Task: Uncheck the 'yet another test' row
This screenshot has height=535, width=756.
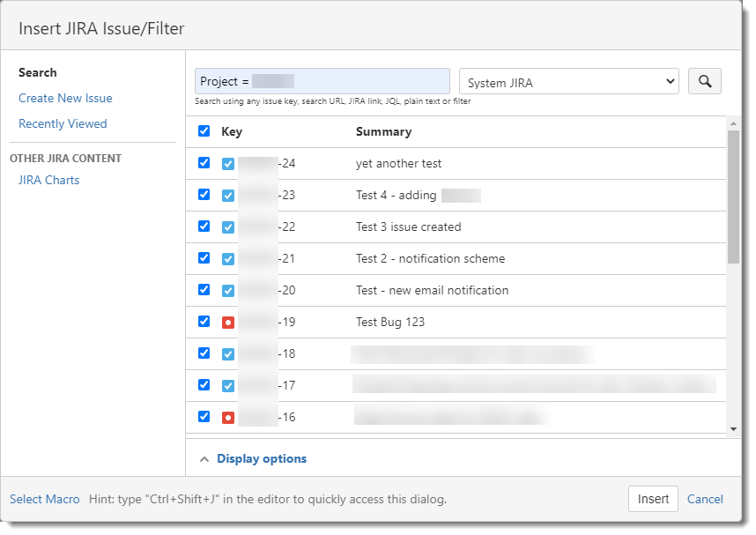Action: (204, 162)
